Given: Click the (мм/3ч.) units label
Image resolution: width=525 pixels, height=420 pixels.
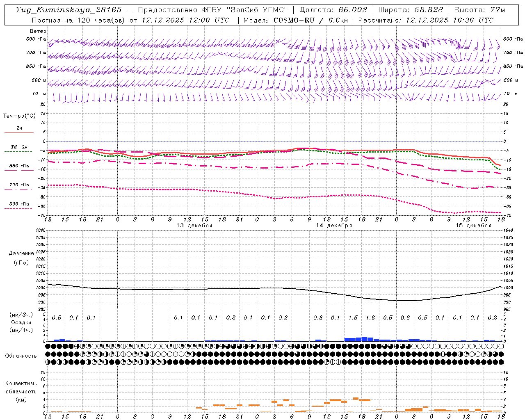Looking at the screenshot, I should (x=21, y=314).
